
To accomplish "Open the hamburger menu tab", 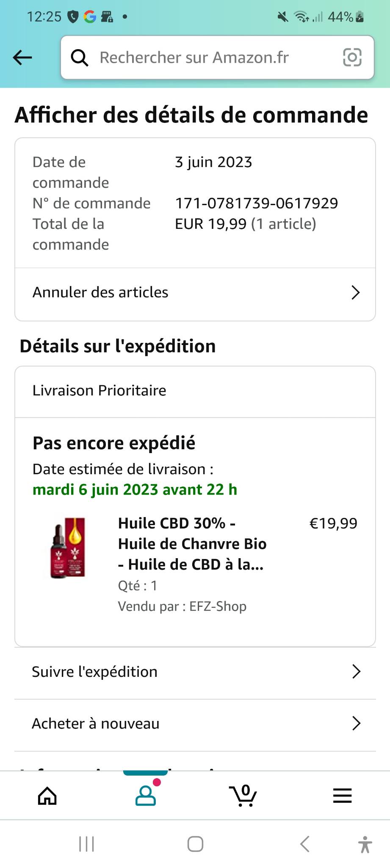I will [x=342, y=796].
